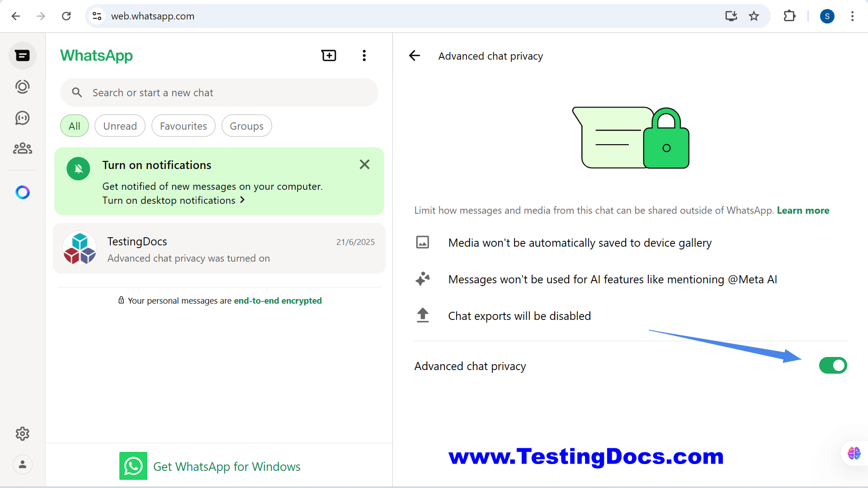This screenshot has width=868, height=488.
Task: Open the TestingDocs chat row
Action: pyautogui.click(x=219, y=249)
